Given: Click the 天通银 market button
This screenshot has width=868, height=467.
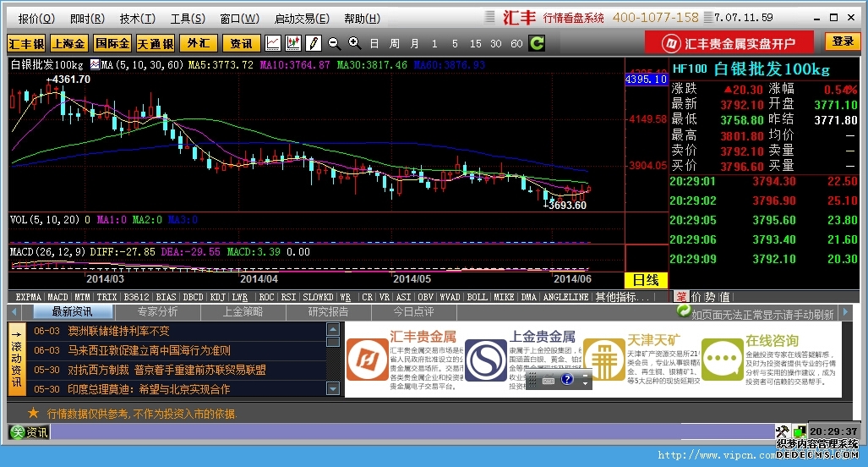Looking at the screenshot, I should pos(156,43).
